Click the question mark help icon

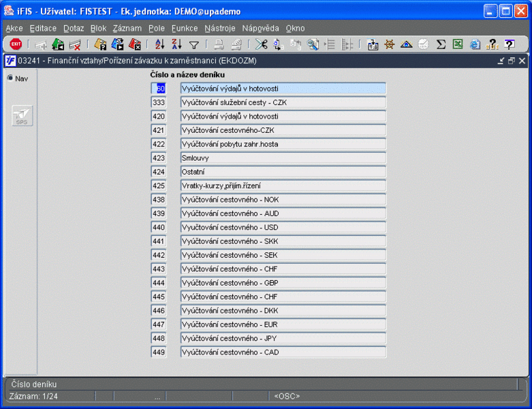[509, 44]
